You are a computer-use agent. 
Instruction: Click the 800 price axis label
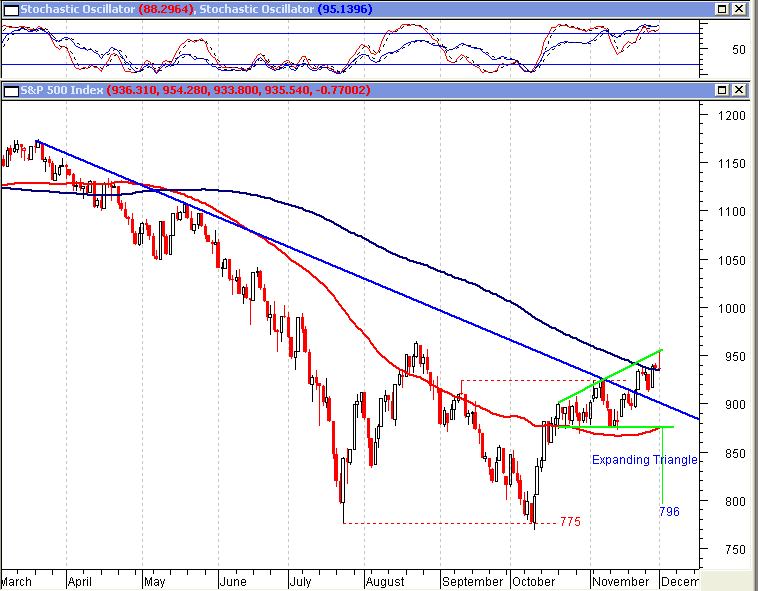[x=735, y=502]
